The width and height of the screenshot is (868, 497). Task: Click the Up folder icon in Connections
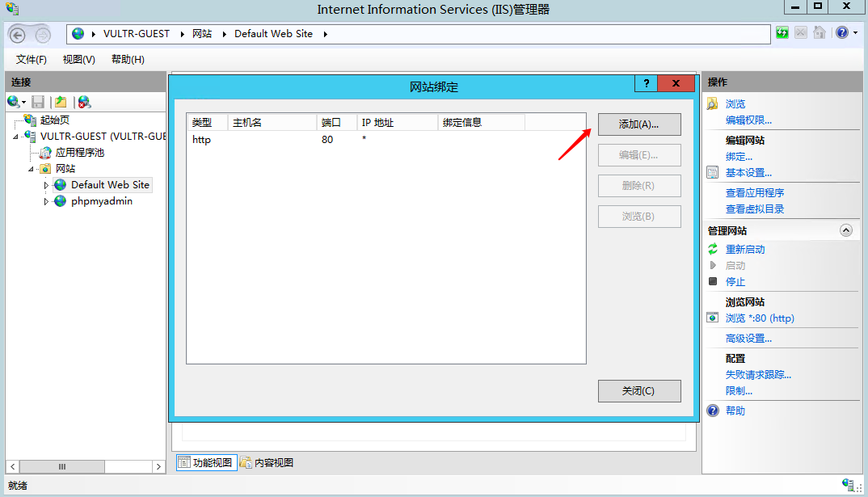click(x=61, y=102)
